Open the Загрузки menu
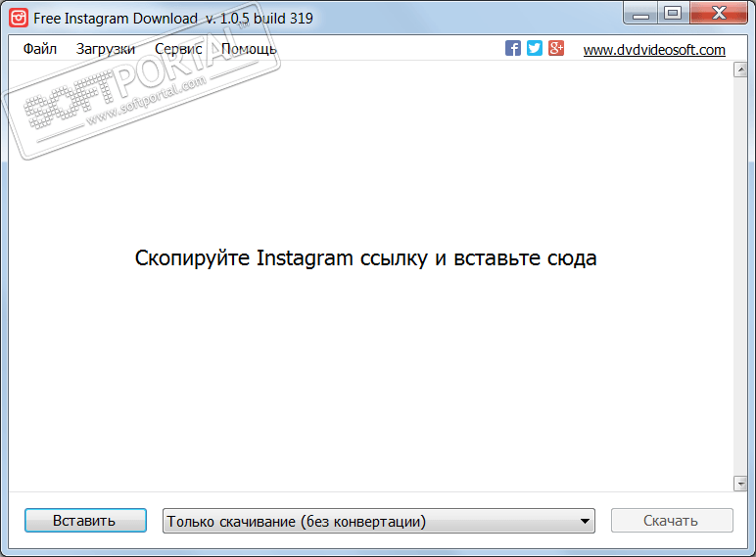Screen dimensions: 756x557 click(106, 49)
